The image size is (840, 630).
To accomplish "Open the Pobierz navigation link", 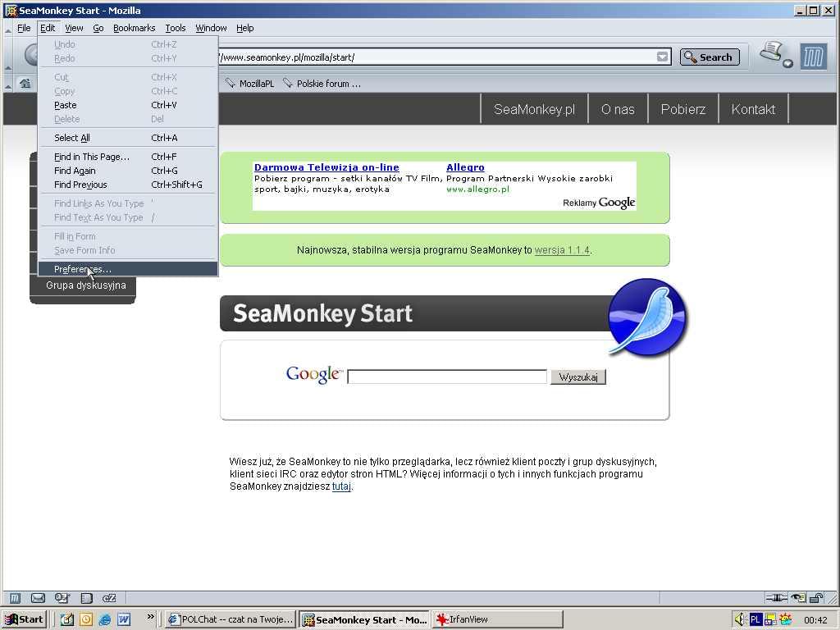I will pos(683,109).
